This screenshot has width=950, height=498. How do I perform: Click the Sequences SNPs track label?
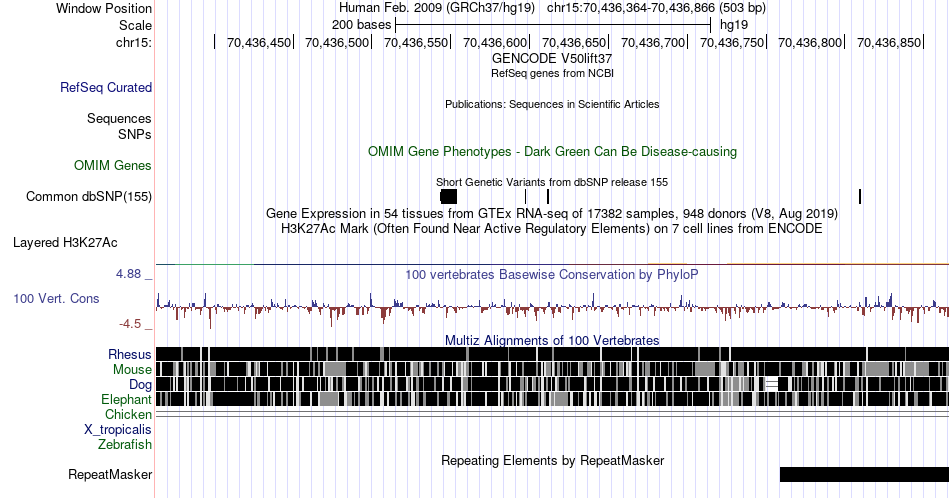click(x=119, y=126)
